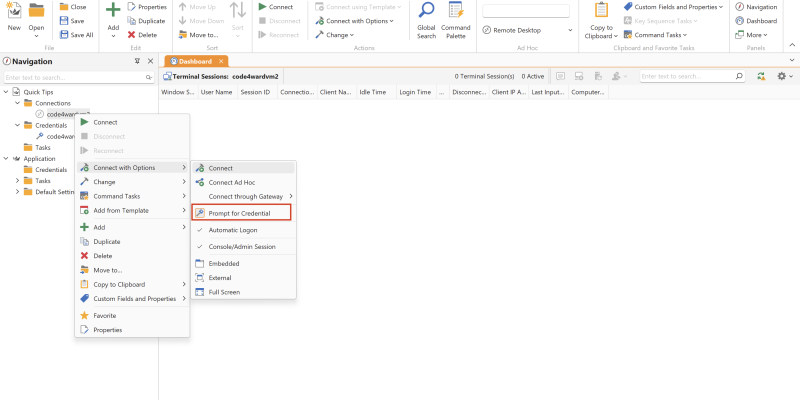Open the Command Palette from the ribbon
Image resolution: width=800 pixels, height=400 pixels.
pyautogui.click(x=456, y=20)
